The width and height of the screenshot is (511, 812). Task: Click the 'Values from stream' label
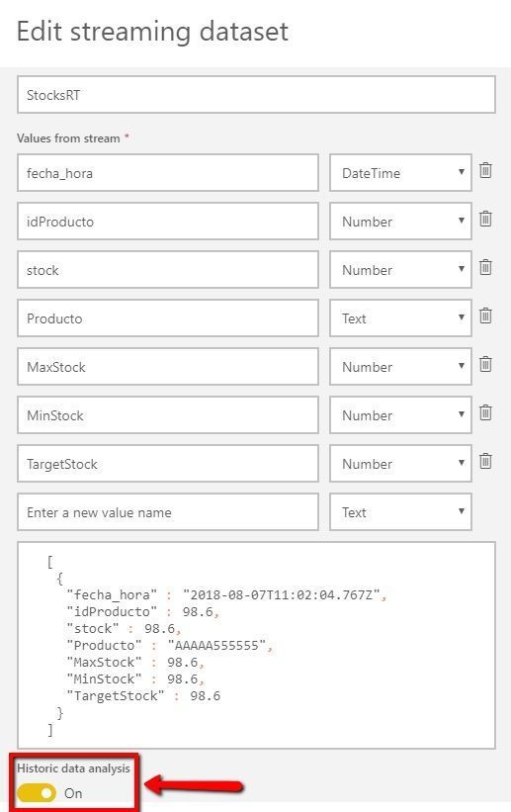pos(68,138)
